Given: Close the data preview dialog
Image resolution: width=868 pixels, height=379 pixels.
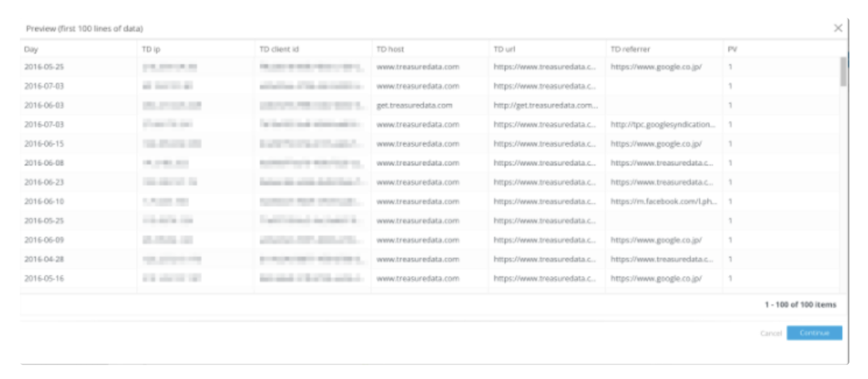Looking at the screenshot, I should 838,28.
